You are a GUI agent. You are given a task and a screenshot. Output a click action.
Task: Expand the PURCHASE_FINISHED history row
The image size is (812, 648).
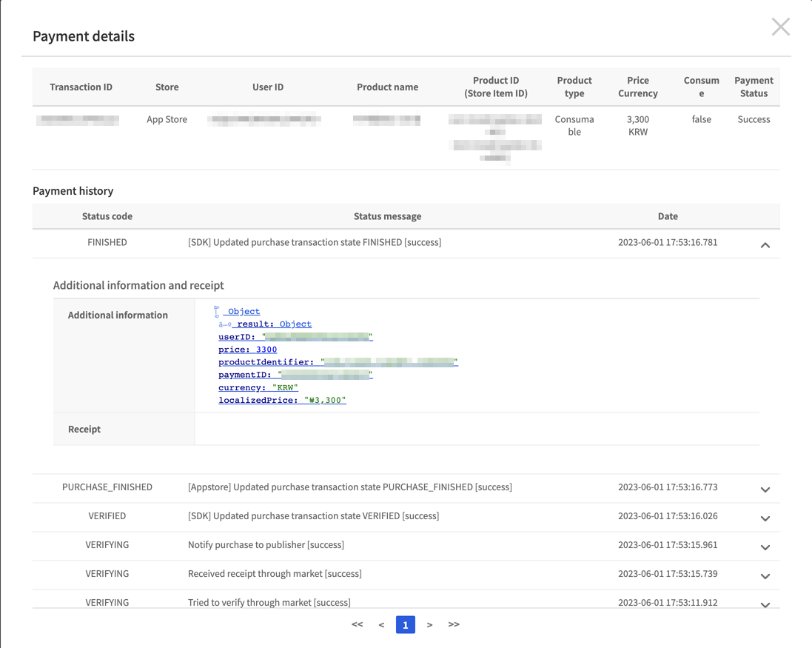765,487
